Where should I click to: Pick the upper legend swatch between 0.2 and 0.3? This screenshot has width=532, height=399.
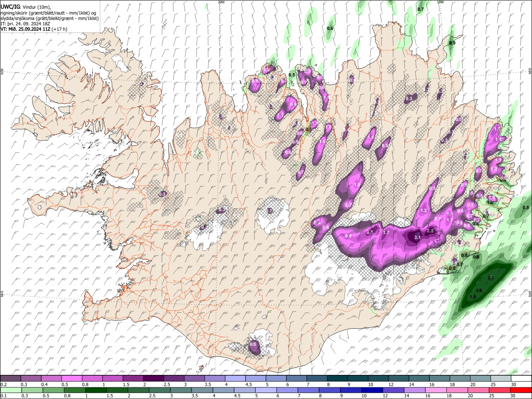tap(10, 378)
